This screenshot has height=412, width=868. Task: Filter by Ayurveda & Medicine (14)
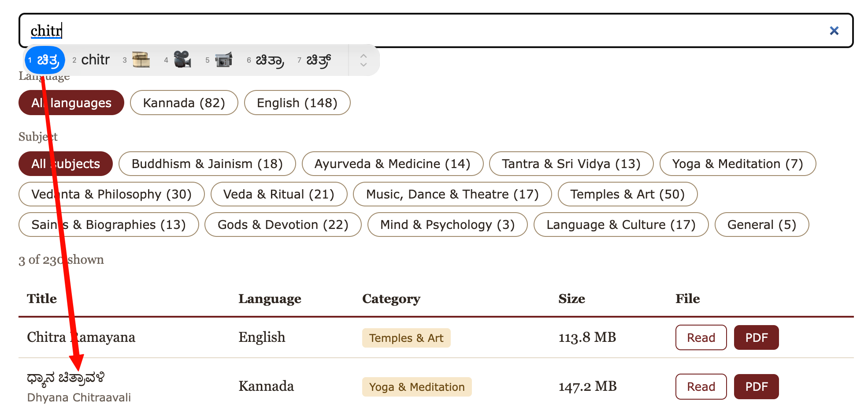point(393,164)
